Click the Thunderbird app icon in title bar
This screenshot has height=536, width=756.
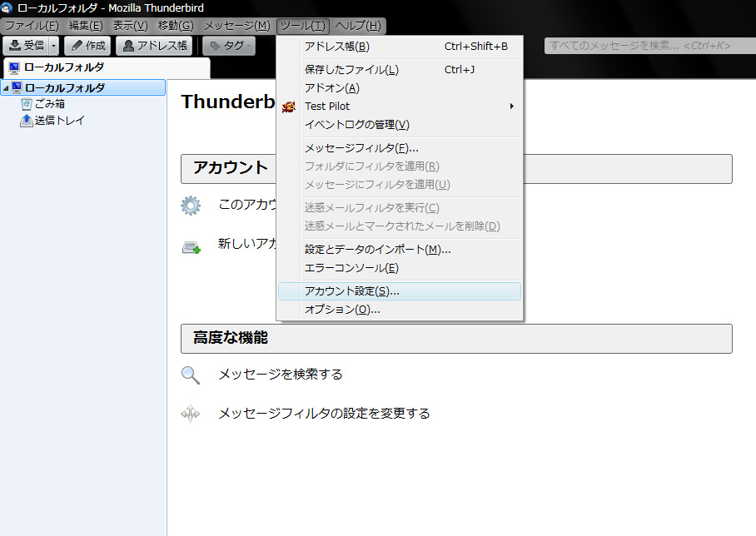tap(7, 7)
